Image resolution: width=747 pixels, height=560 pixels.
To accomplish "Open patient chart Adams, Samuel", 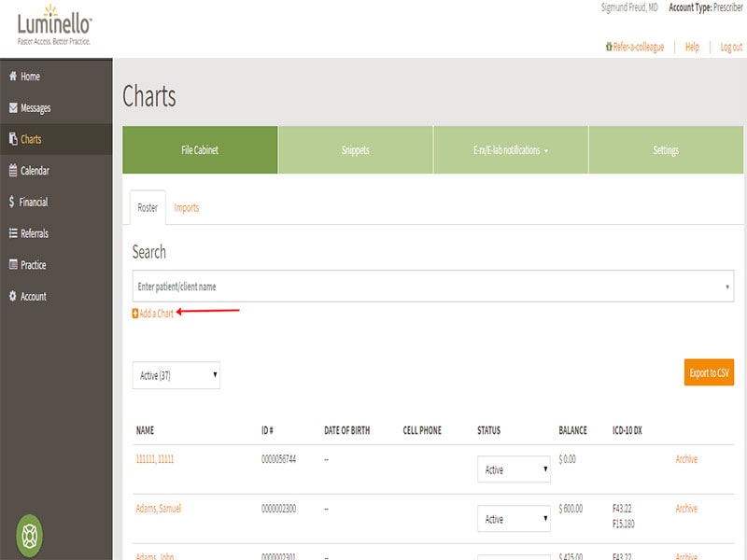I will [x=159, y=508].
